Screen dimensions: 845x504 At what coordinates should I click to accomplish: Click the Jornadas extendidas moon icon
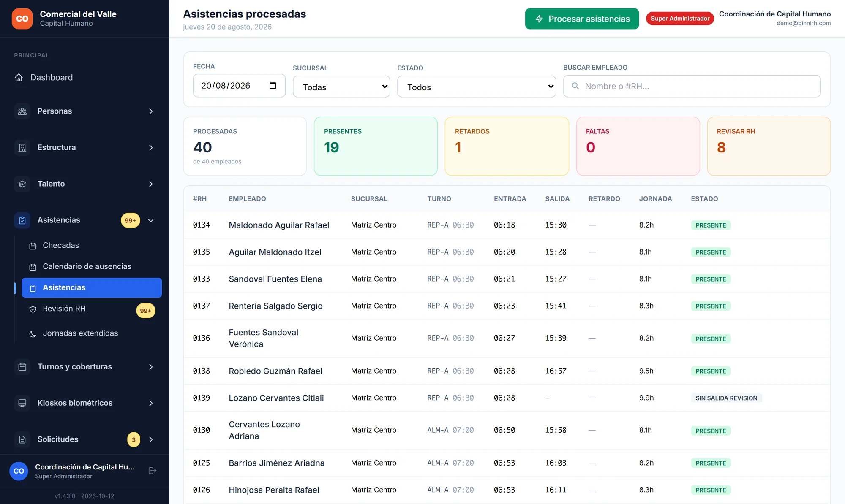pyautogui.click(x=33, y=334)
